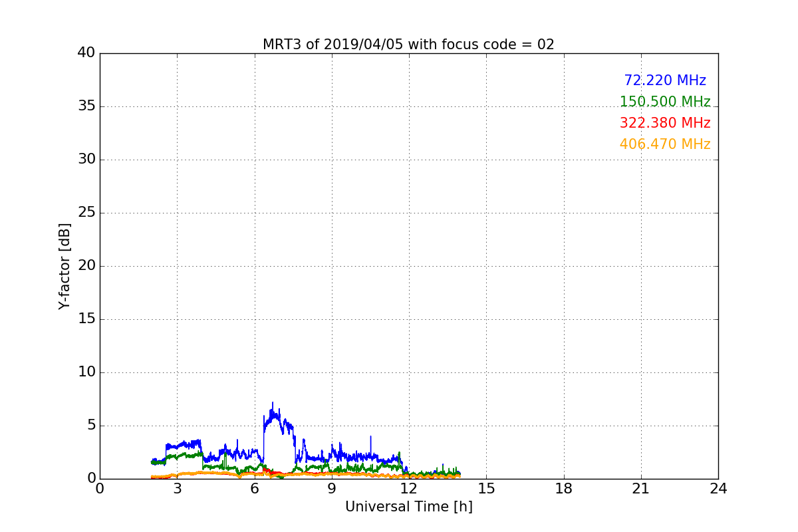Select the 406.470 MHz legend label
The width and height of the screenshot is (798, 532).
[x=665, y=144]
